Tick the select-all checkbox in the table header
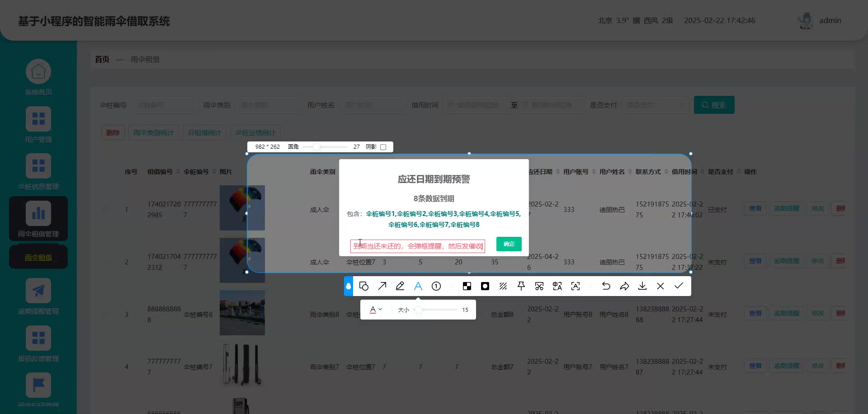Image resolution: width=868 pixels, height=414 pixels. (106, 172)
